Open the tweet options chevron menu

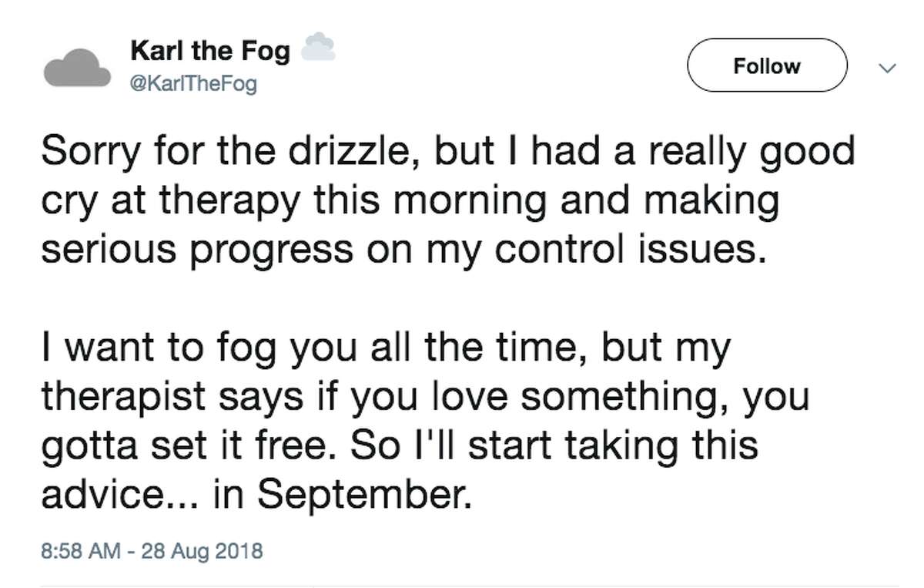(x=888, y=68)
